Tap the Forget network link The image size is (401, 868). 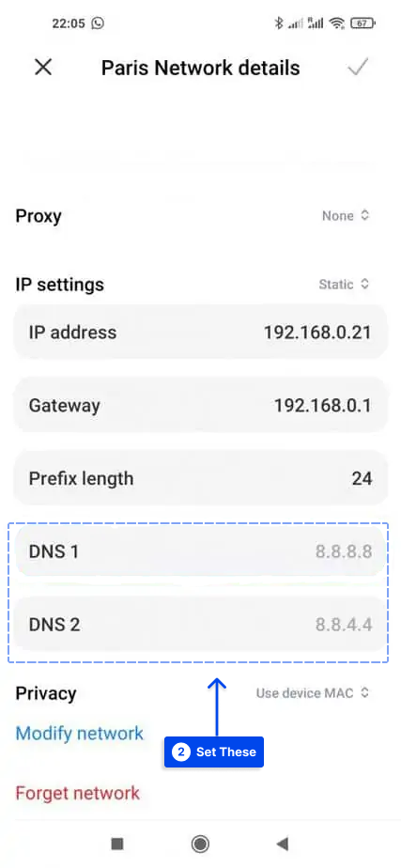pos(77,793)
